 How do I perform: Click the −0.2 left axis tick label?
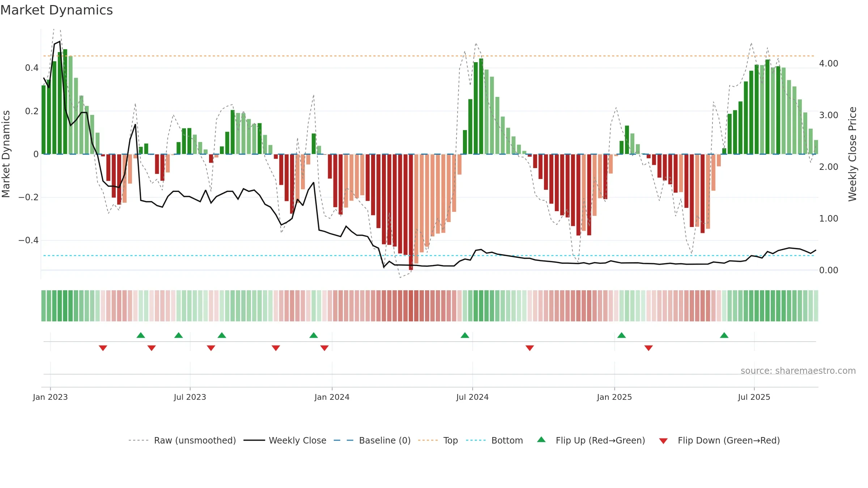pyautogui.click(x=28, y=197)
